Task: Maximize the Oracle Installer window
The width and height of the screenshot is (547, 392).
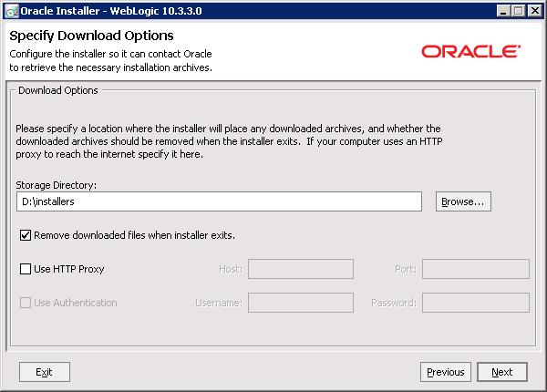Action: [519, 11]
